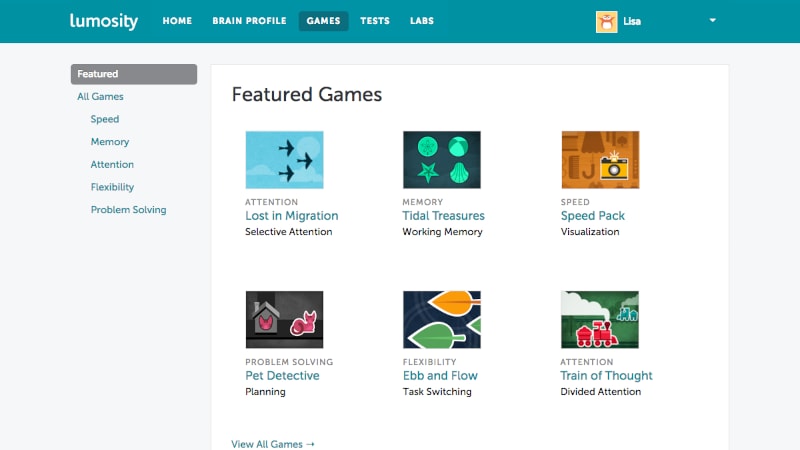Open All Games in the sidebar
This screenshot has width=800, height=450.
coord(100,96)
